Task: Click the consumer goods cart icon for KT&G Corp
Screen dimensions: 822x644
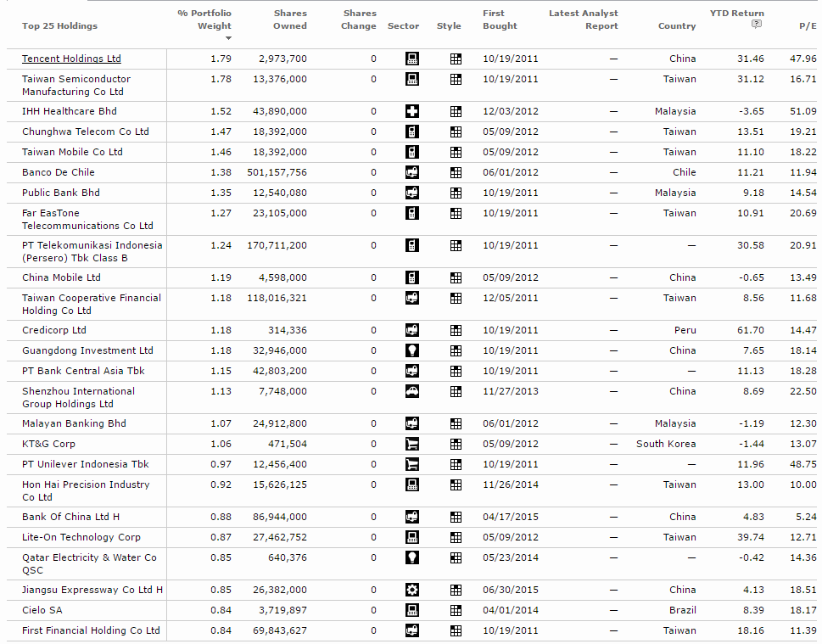Action: [x=411, y=444]
